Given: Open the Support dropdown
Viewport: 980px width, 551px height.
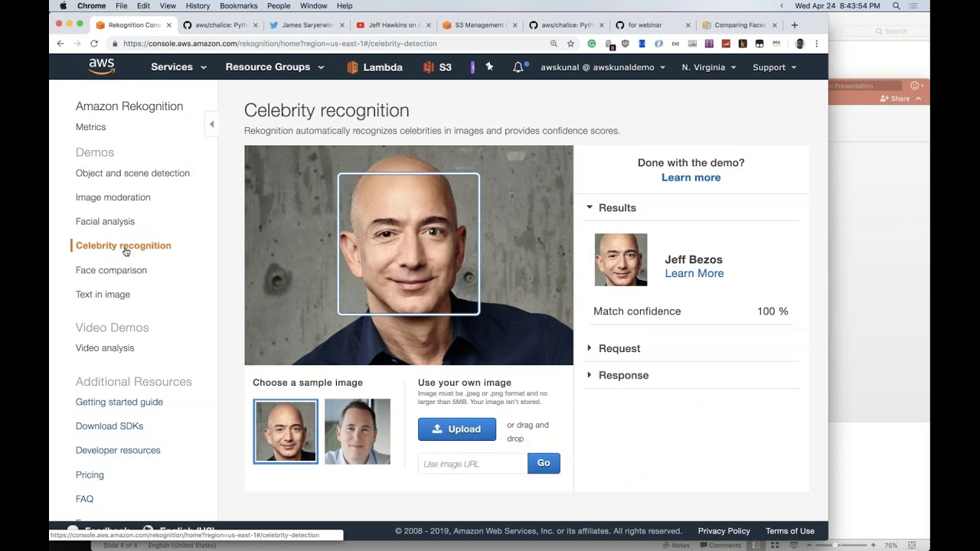Looking at the screenshot, I should coord(774,67).
